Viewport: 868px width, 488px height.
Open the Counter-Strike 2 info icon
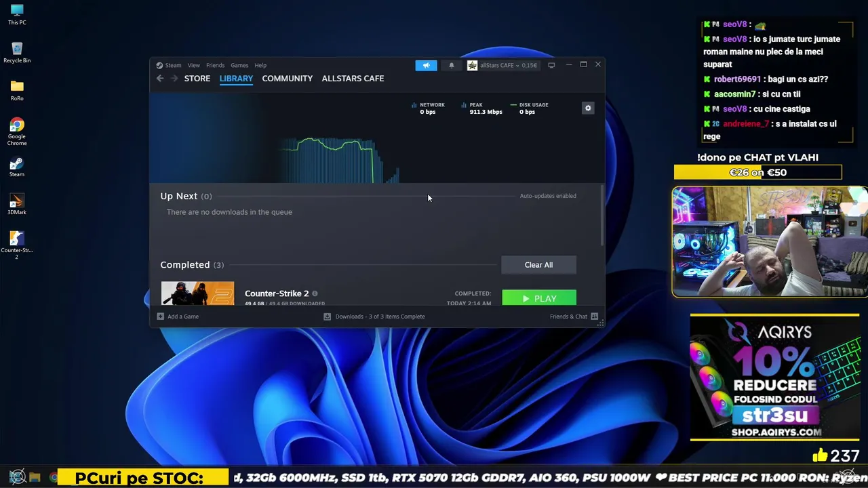point(315,293)
